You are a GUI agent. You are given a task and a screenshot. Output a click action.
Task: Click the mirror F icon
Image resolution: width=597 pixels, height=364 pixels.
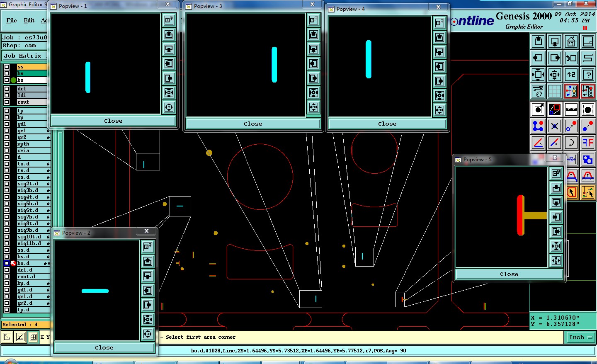click(588, 143)
